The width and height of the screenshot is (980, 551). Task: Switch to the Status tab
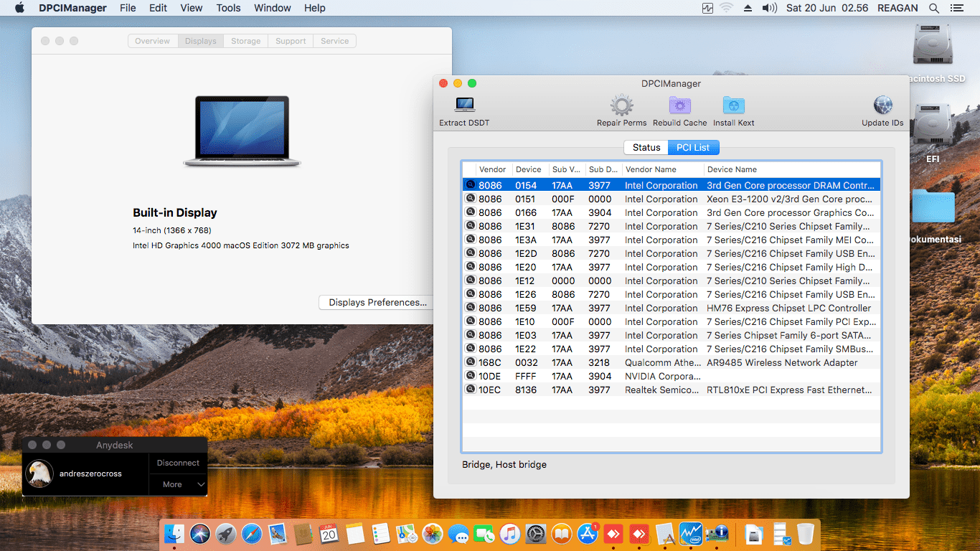[x=646, y=147]
